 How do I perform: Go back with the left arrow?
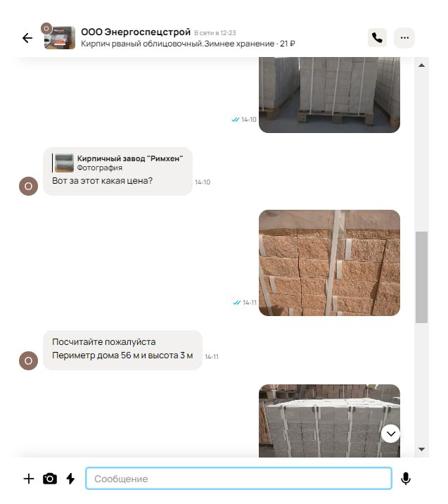coord(27,38)
